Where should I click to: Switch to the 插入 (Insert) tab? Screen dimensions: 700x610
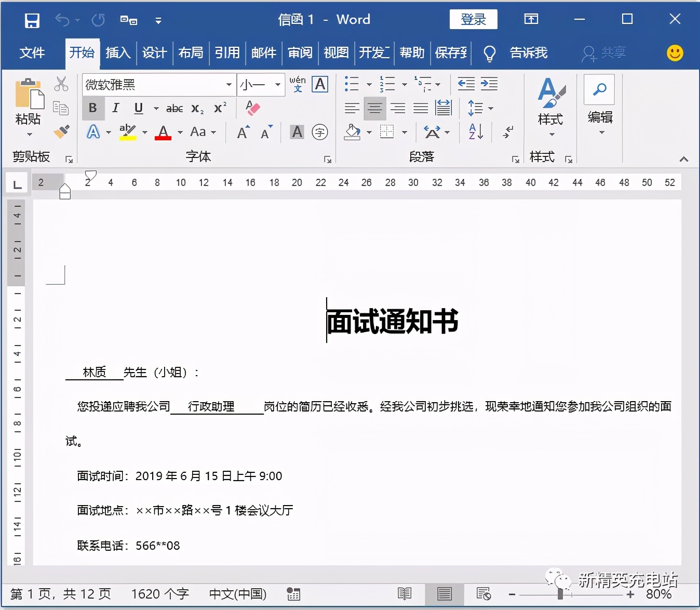pos(118,52)
